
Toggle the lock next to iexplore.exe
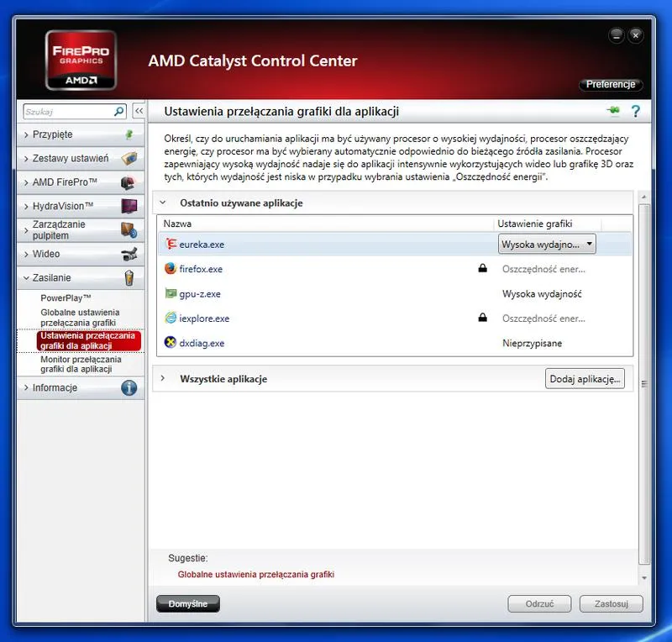pyautogui.click(x=482, y=317)
